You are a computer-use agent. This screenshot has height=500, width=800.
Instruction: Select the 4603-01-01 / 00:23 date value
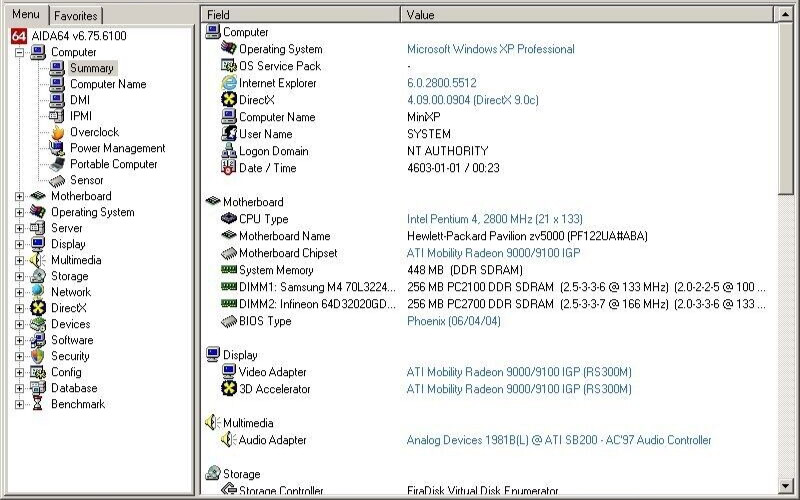coord(453,168)
